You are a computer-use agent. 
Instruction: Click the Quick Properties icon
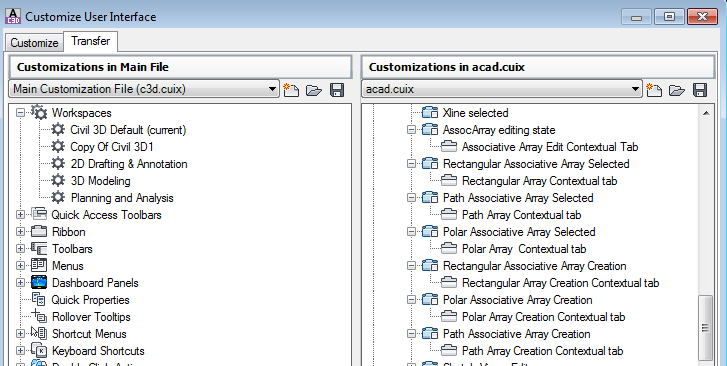tap(39, 300)
